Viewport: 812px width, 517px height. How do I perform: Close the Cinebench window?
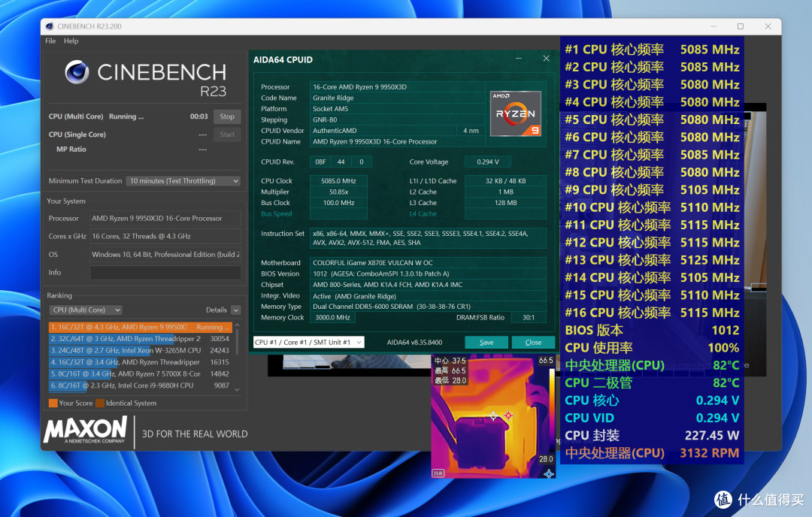coord(768,26)
